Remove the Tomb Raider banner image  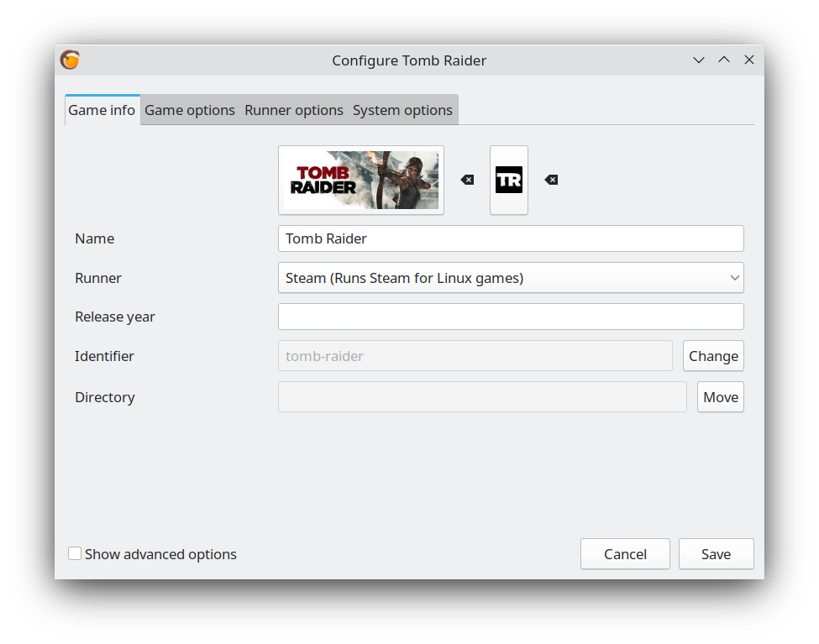[x=468, y=180]
